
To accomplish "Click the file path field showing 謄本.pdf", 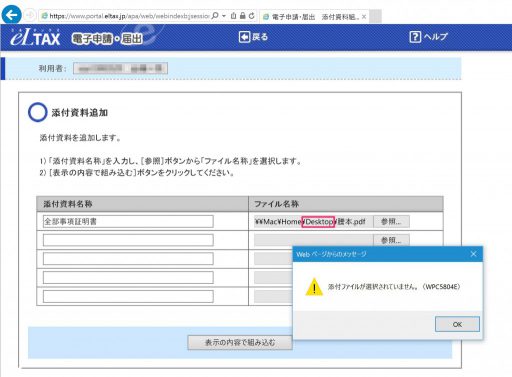I will (313, 221).
